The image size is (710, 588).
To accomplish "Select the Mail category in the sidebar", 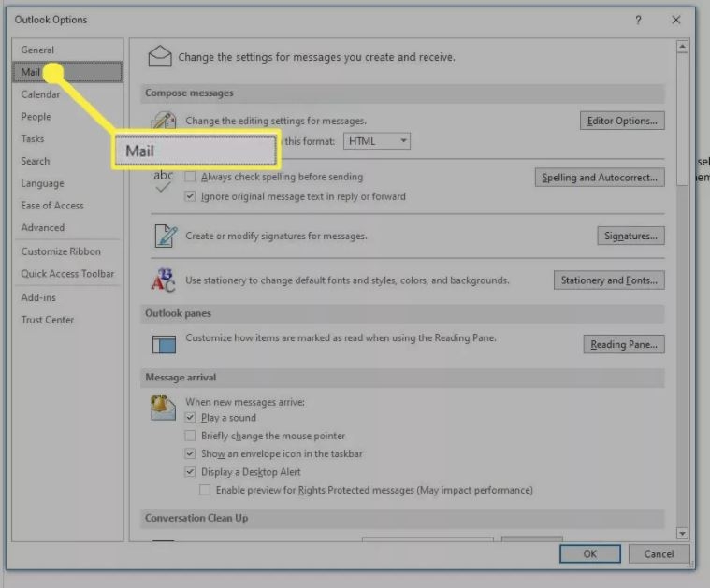I will (67, 72).
